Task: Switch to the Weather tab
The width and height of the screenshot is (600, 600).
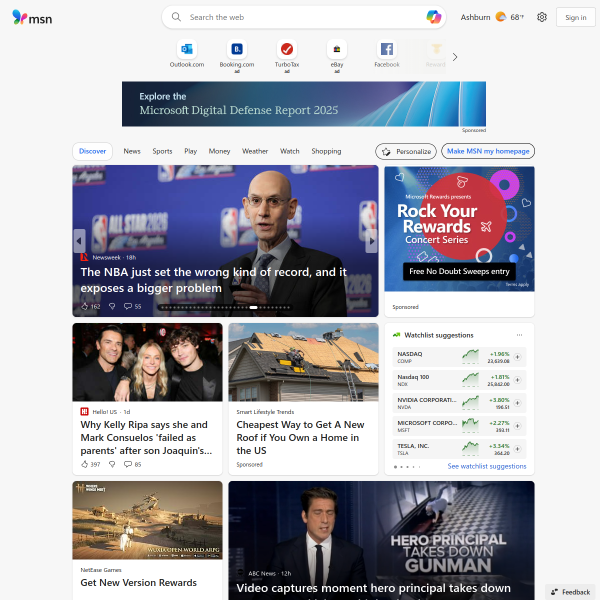Action: pyautogui.click(x=255, y=151)
